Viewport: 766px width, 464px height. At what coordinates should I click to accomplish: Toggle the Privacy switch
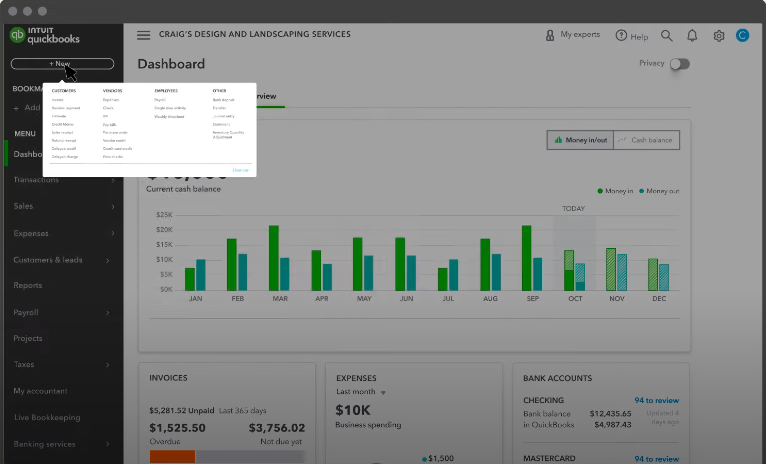[x=679, y=64]
